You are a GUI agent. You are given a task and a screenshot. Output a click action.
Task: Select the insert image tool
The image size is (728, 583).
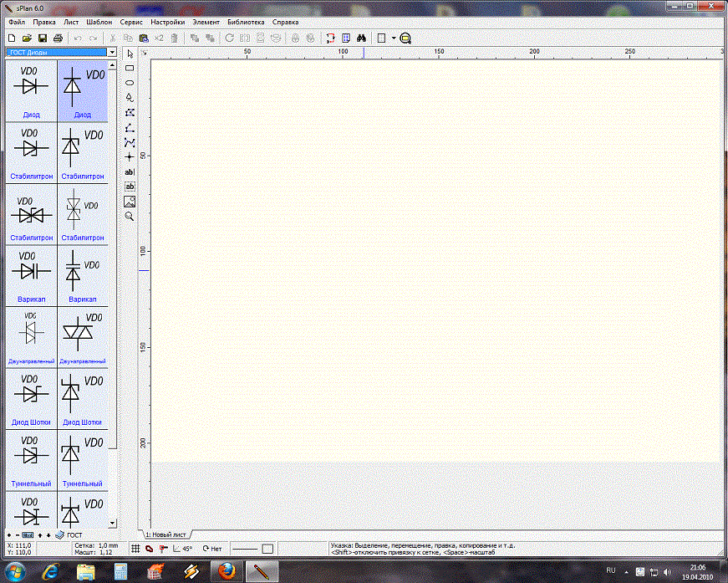[130, 202]
